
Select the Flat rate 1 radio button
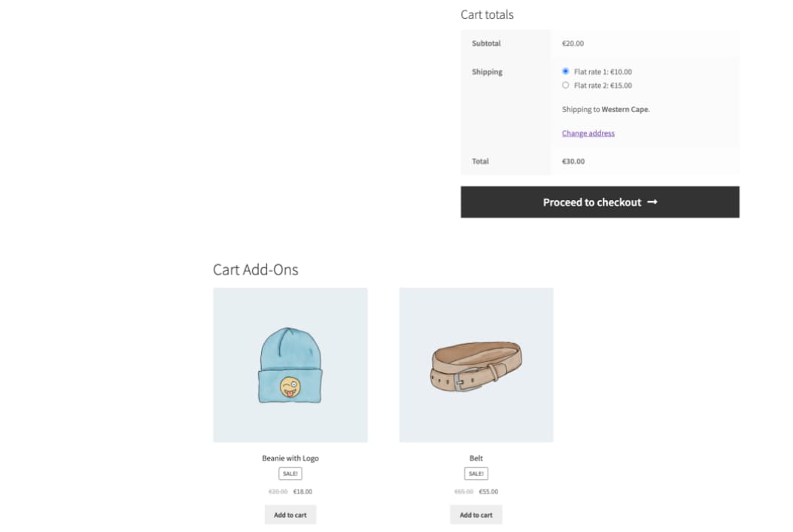point(566,71)
